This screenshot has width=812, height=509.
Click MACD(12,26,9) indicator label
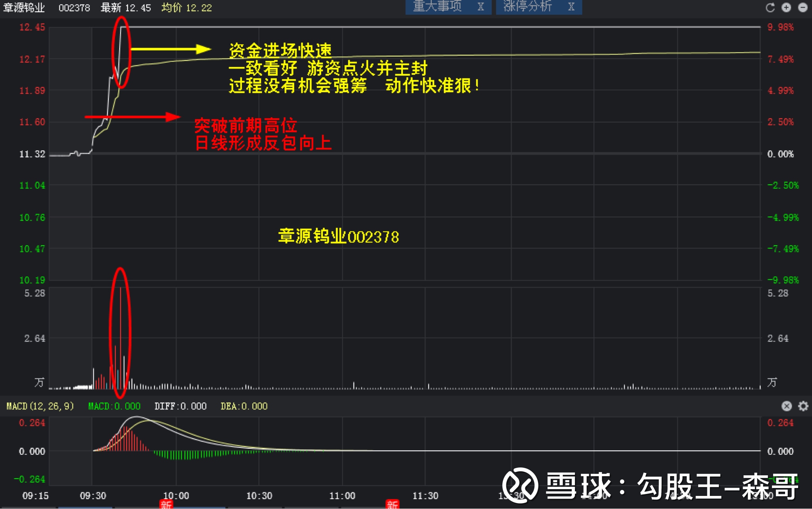coord(40,406)
